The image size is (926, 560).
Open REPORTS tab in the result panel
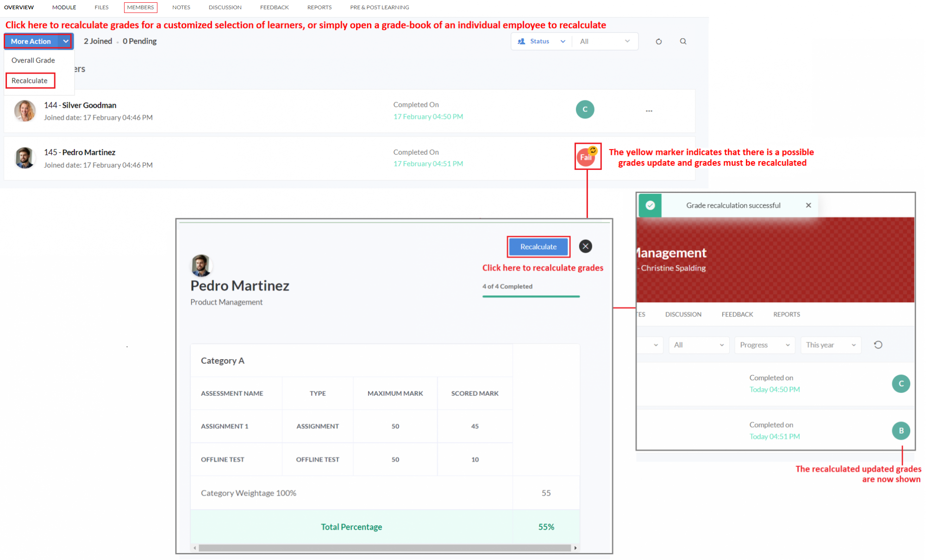[787, 314]
